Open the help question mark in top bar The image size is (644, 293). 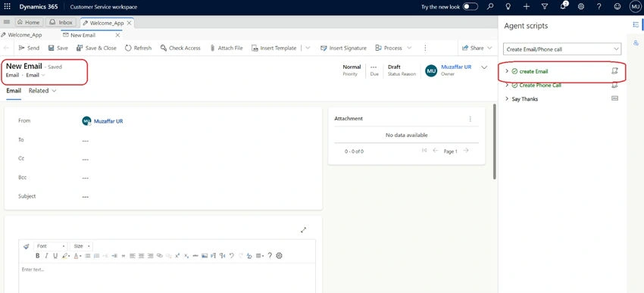599,7
